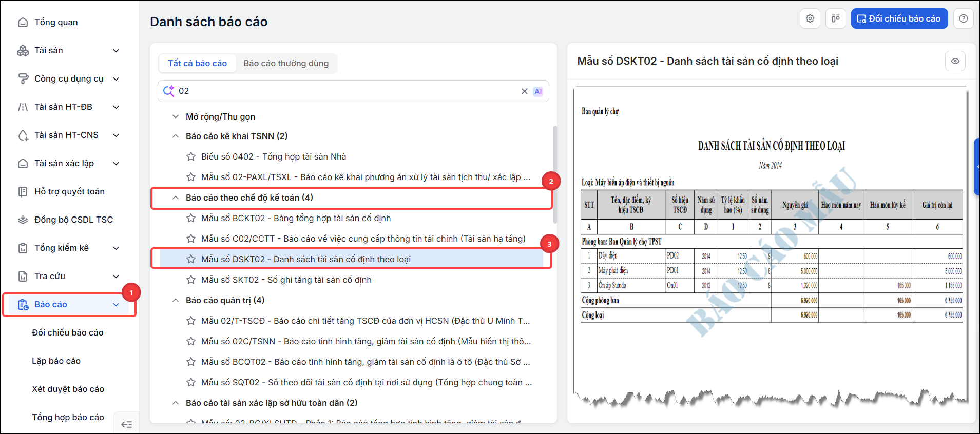Star Mẫu số SQT02 report

point(191,382)
